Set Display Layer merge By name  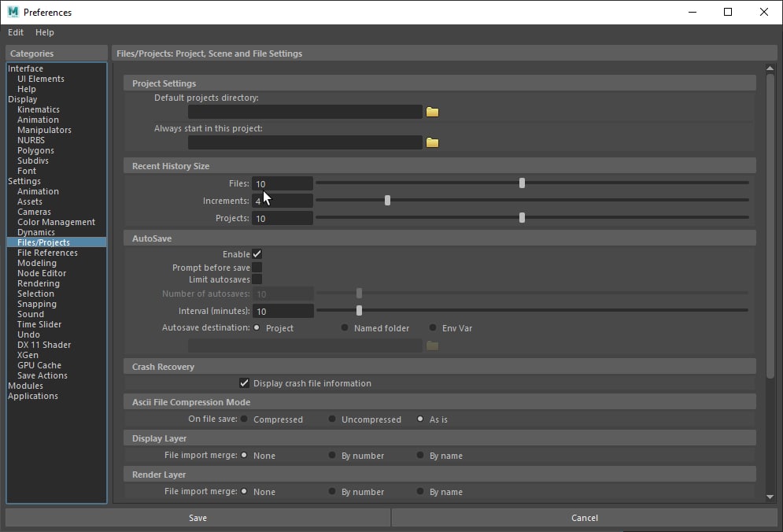(x=420, y=455)
